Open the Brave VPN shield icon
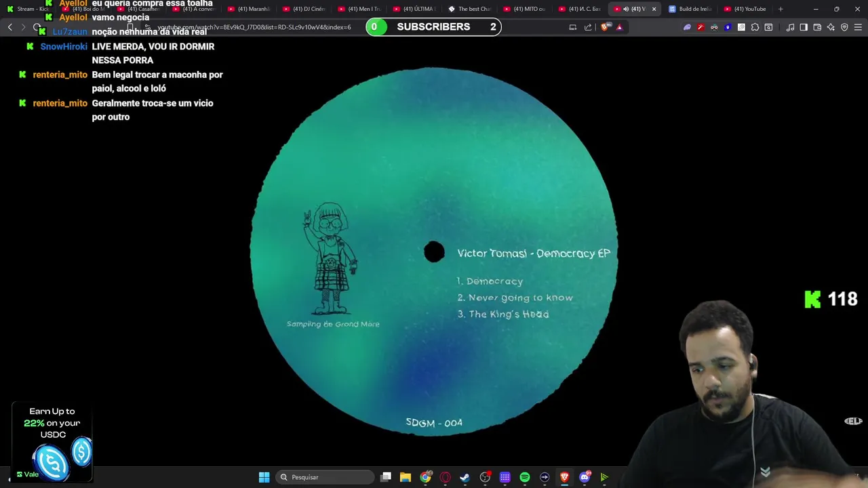868x488 pixels. (844, 27)
